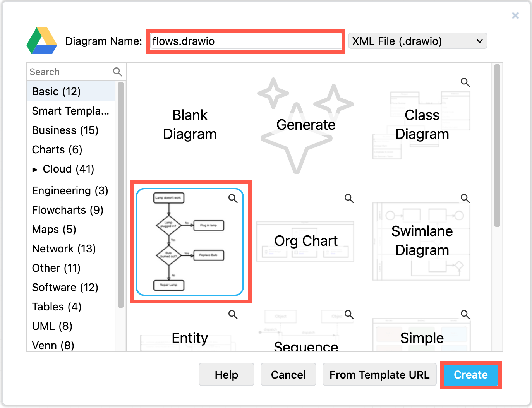Switch to the UML category
This screenshot has width=532, height=408.
click(x=51, y=326)
